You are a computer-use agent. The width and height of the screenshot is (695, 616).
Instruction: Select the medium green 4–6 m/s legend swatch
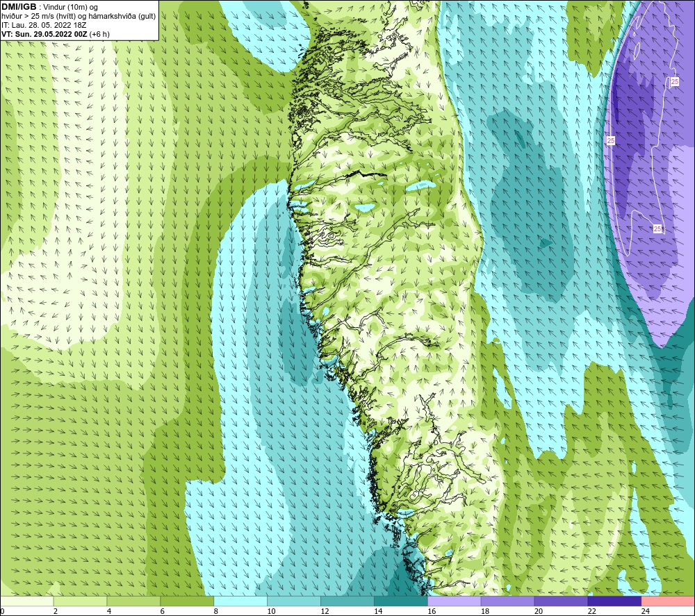[x=133, y=601]
